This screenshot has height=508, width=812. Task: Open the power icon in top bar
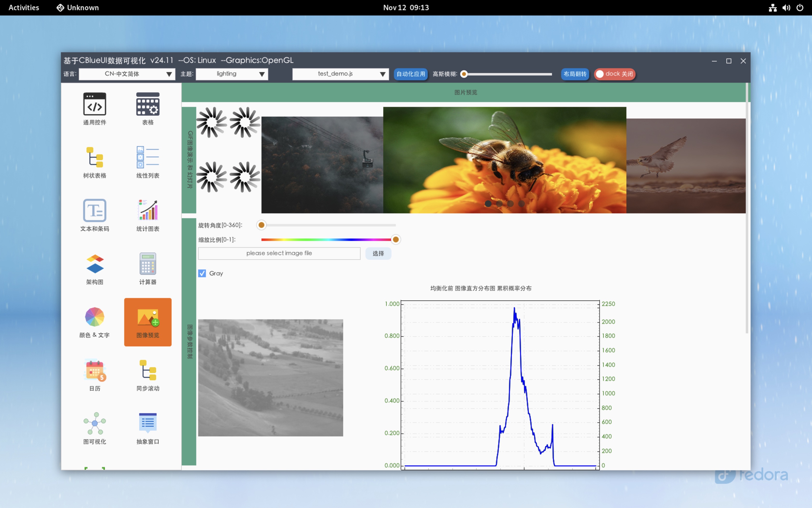(x=800, y=7)
